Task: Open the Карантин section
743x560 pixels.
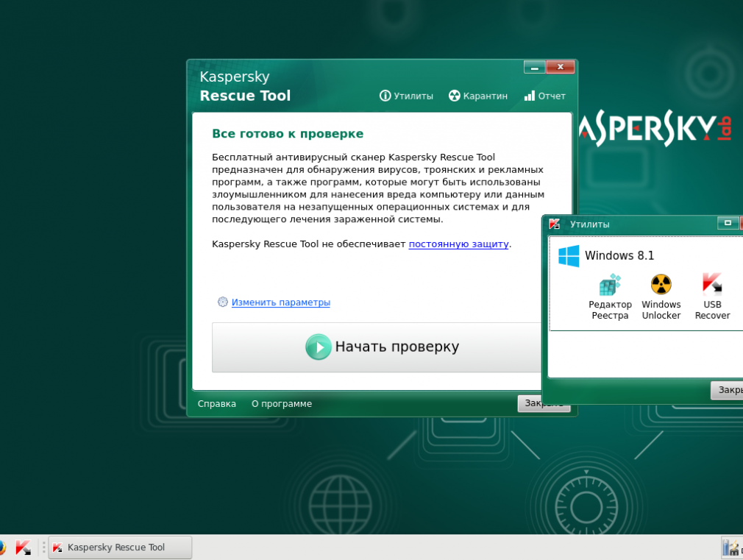Action: [477, 96]
